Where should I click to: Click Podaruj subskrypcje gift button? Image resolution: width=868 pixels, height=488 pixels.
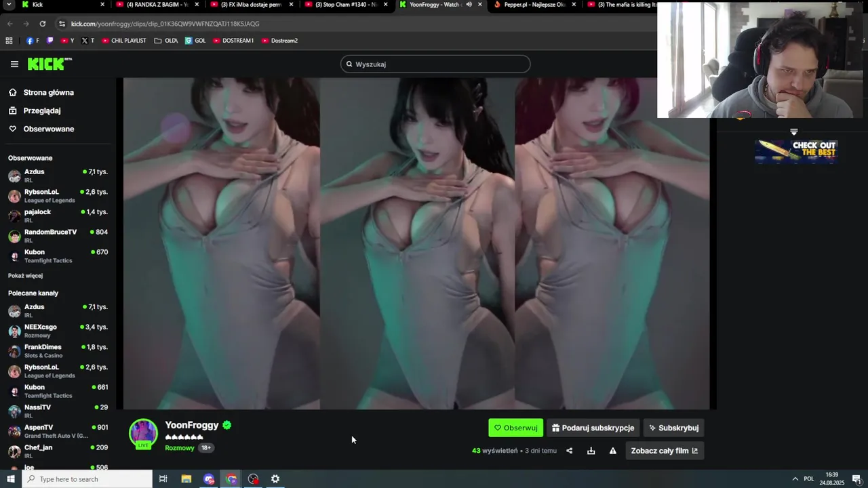click(593, 428)
